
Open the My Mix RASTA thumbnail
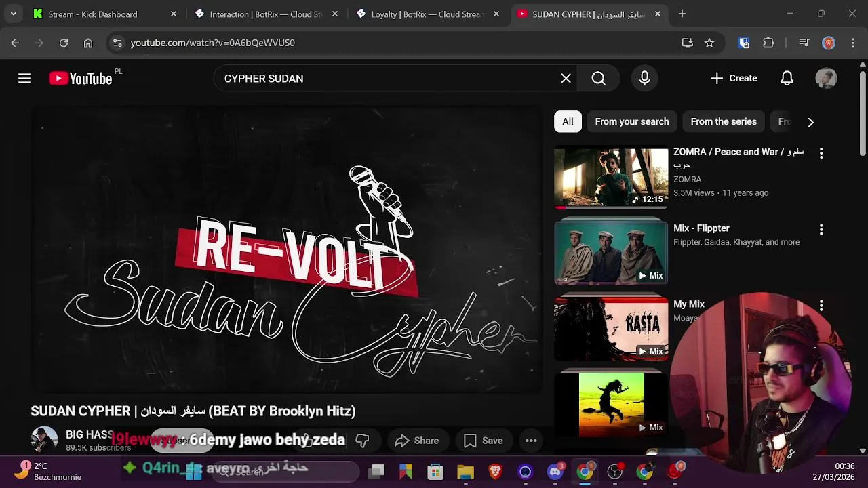(x=611, y=328)
